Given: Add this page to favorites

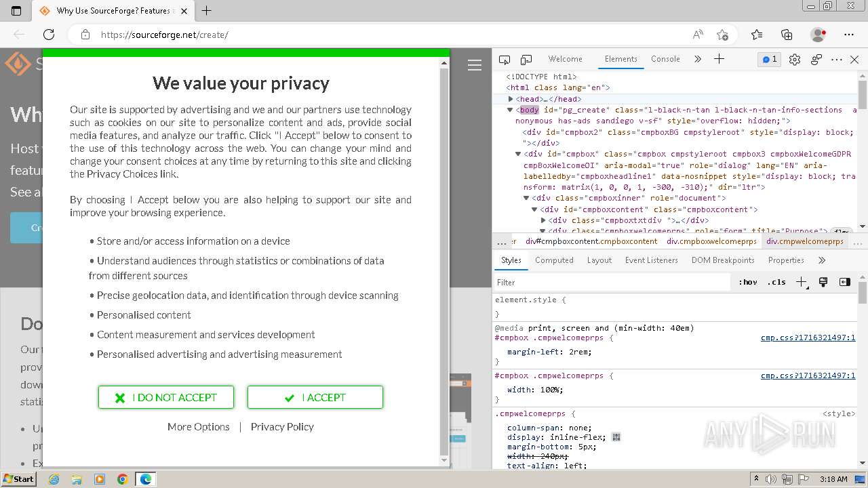Looking at the screenshot, I should pos(722,35).
